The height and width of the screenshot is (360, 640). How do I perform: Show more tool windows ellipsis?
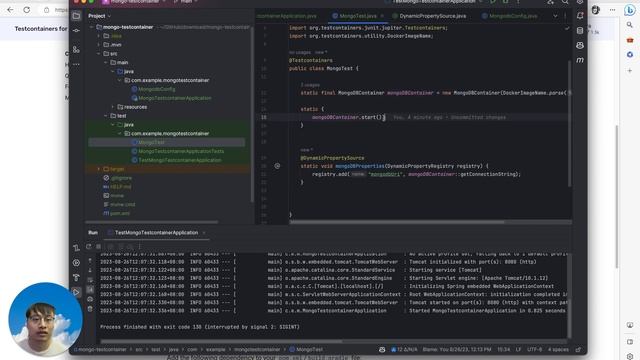tap(76, 64)
